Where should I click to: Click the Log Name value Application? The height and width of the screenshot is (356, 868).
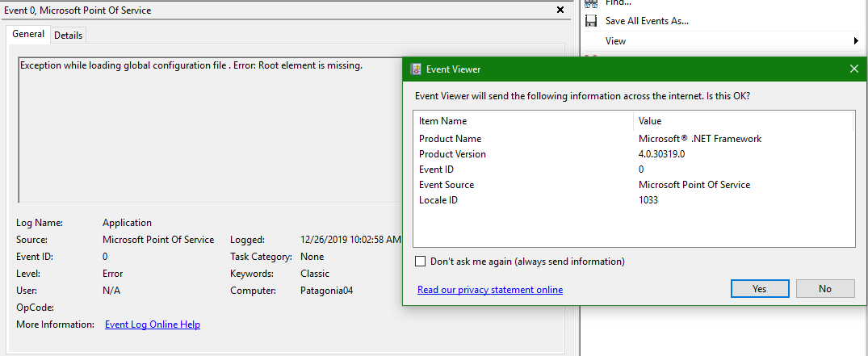pyautogui.click(x=127, y=223)
